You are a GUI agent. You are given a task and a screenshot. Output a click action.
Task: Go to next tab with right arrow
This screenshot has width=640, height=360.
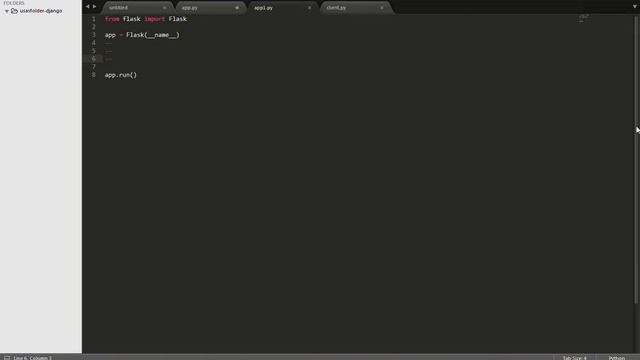95,7
